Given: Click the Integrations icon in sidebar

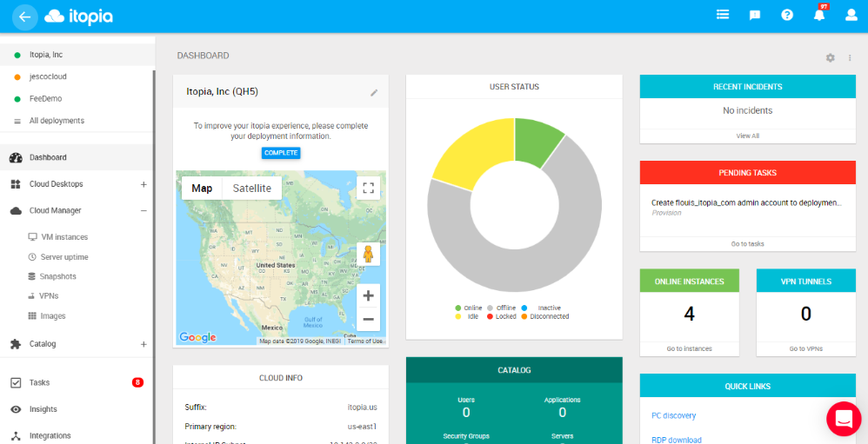Looking at the screenshot, I should [x=16, y=435].
